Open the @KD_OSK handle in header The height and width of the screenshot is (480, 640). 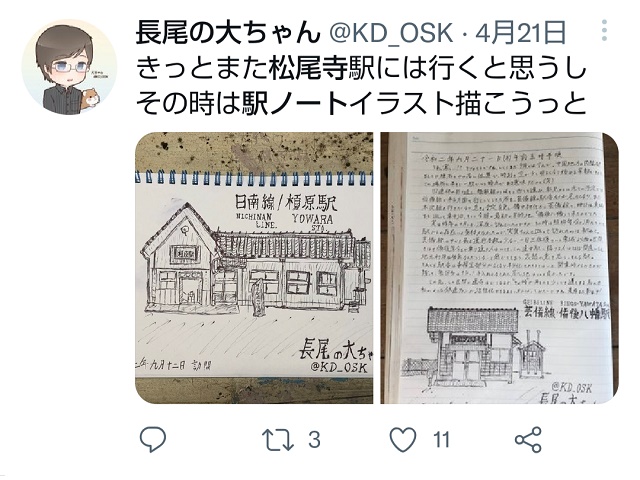pyautogui.click(x=391, y=33)
